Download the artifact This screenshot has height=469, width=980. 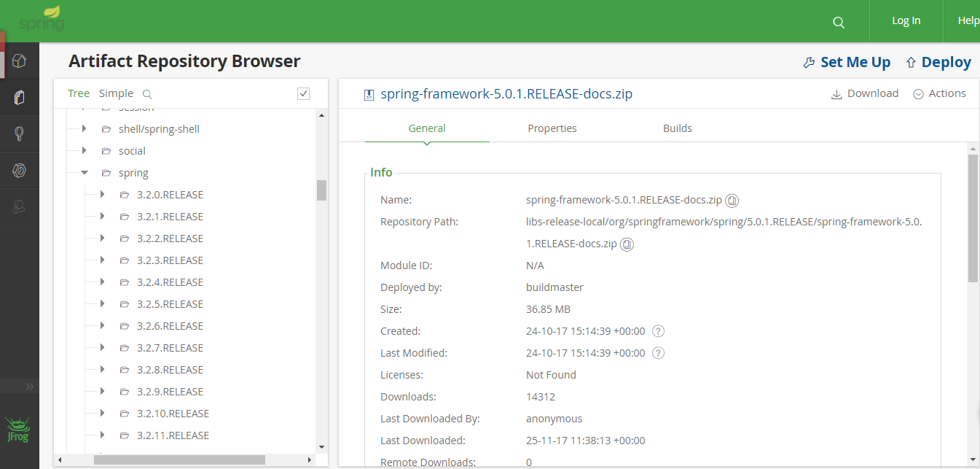tap(865, 93)
